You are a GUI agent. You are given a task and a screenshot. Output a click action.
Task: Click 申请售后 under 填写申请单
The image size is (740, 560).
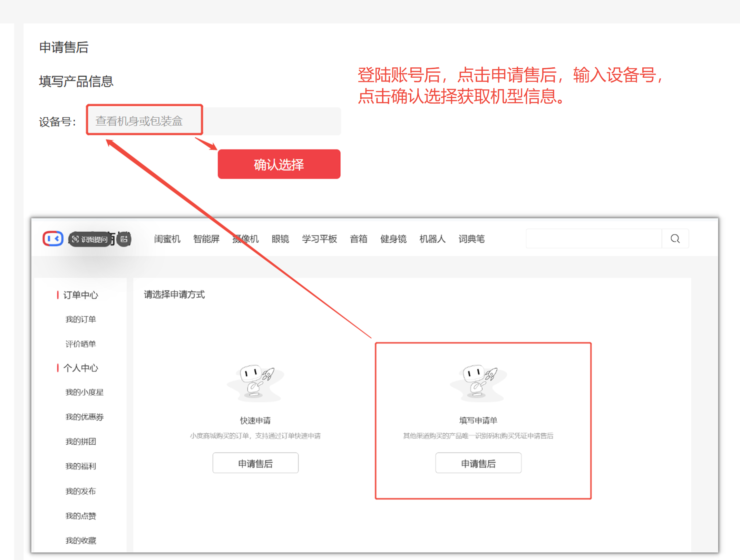pyautogui.click(x=478, y=463)
